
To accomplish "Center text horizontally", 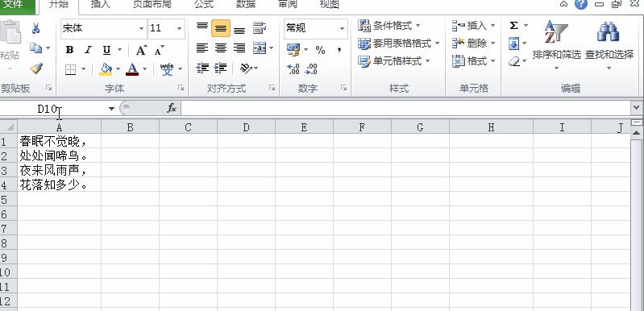I will pos(221,48).
